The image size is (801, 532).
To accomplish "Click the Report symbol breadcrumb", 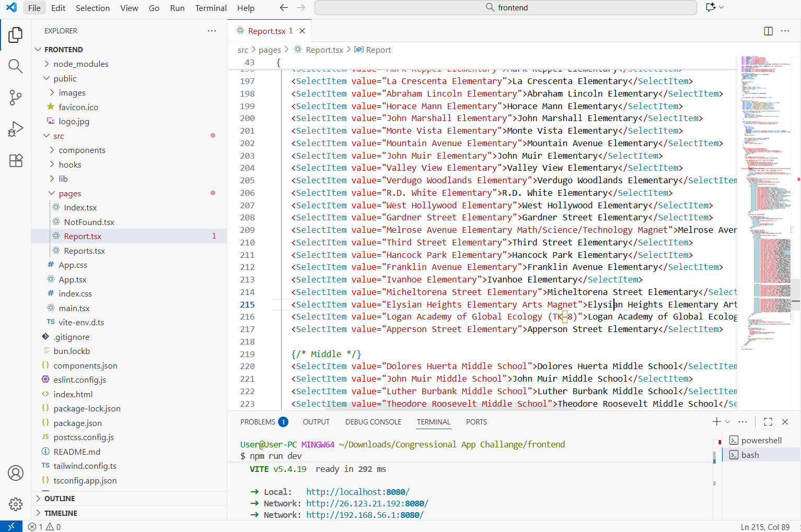I will pos(373,50).
